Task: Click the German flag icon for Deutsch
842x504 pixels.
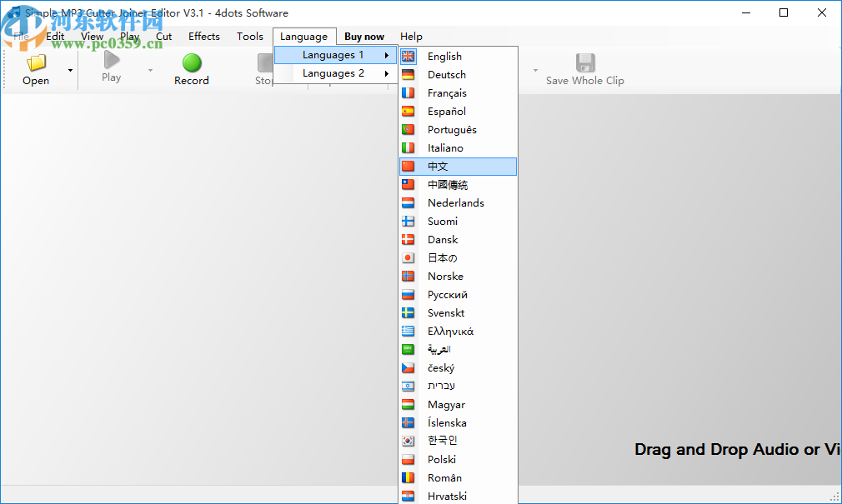Action: [408, 75]
